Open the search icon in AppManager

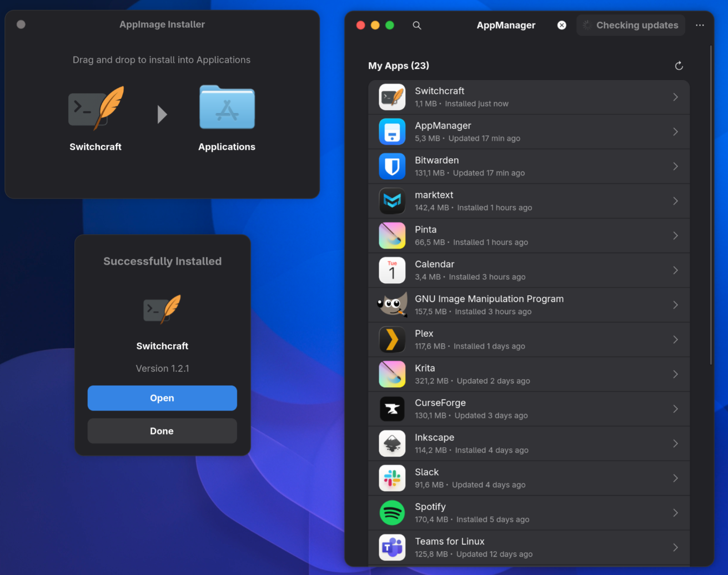417,26
